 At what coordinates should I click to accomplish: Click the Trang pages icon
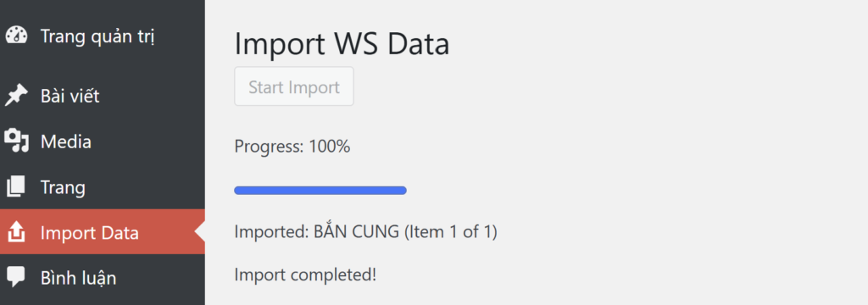tap(15, 186)
